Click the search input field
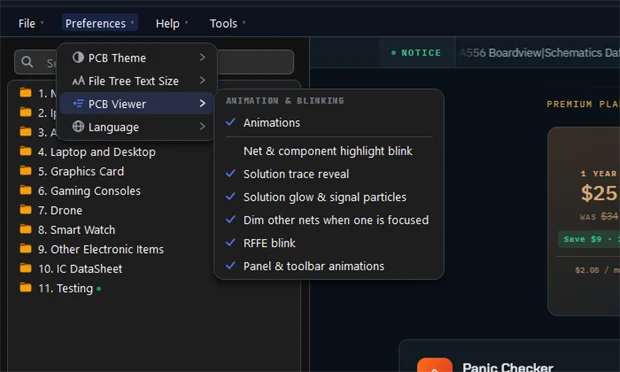 tap(154, 62)
